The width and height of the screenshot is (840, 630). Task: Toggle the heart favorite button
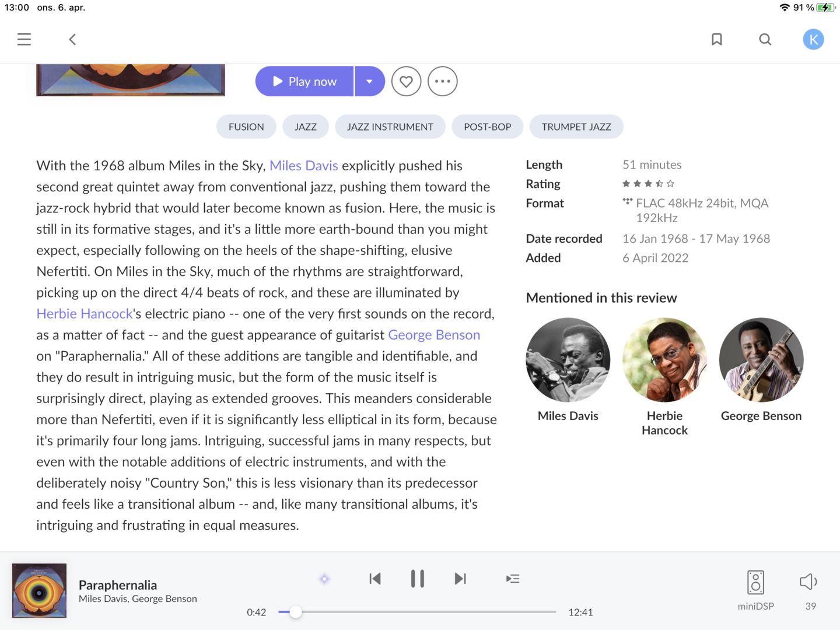click(x=406, y=81)
